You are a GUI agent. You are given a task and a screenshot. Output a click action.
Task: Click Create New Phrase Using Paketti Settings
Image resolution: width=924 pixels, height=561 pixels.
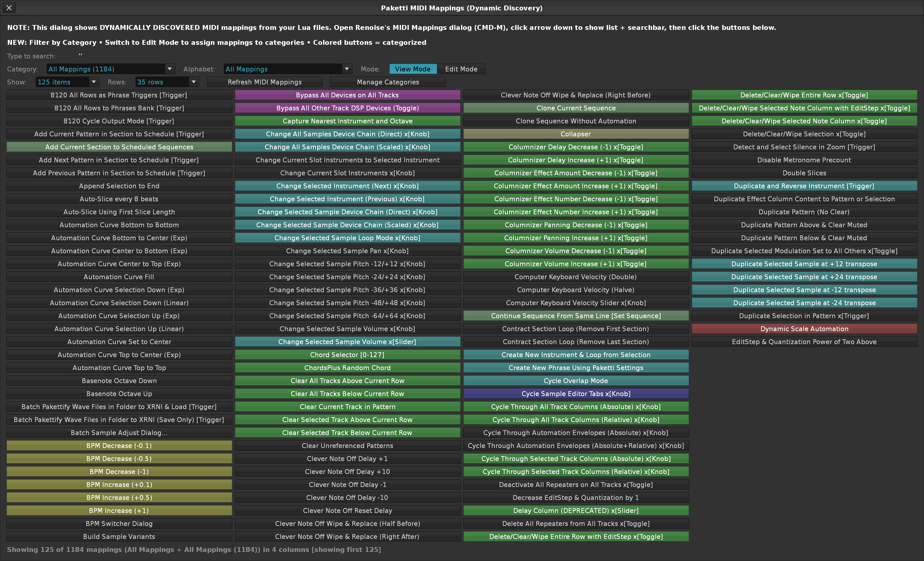coord(576,368)
